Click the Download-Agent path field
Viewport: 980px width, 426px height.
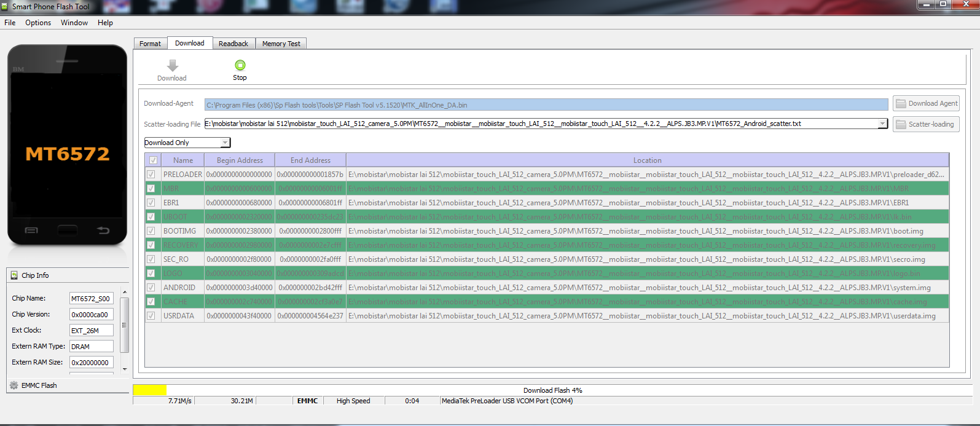pos(546,105)
